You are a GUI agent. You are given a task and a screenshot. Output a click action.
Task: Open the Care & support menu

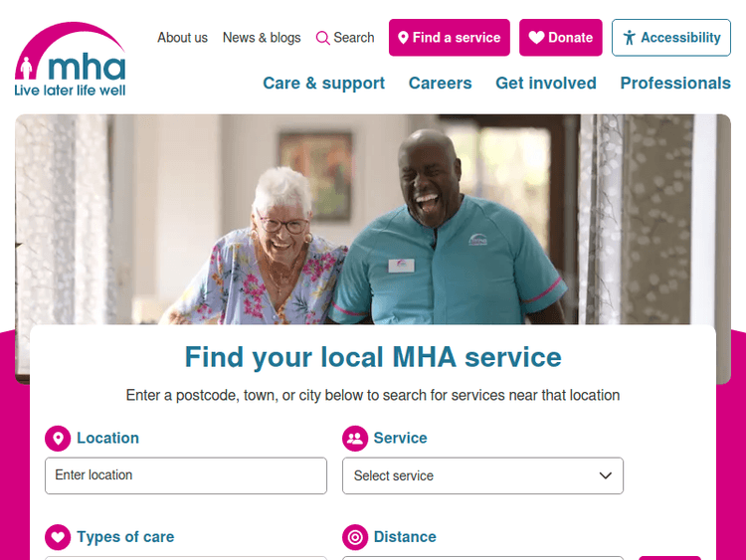[323, 83]
